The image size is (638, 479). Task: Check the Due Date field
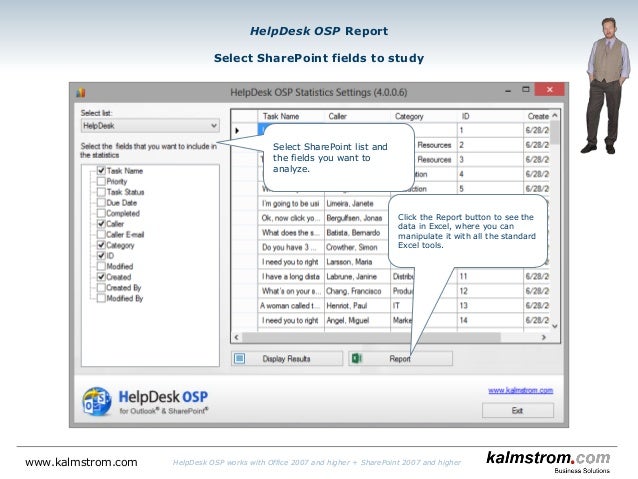tap(101, 202)
